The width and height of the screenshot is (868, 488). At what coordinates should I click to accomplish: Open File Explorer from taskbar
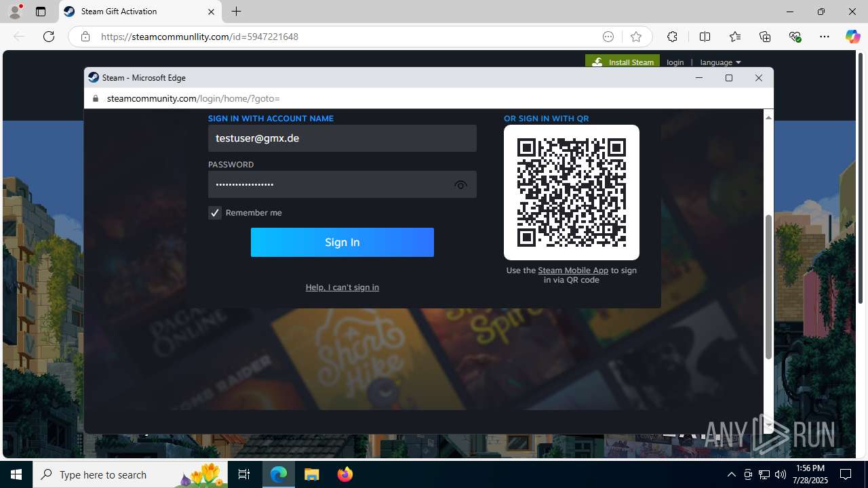312,474
